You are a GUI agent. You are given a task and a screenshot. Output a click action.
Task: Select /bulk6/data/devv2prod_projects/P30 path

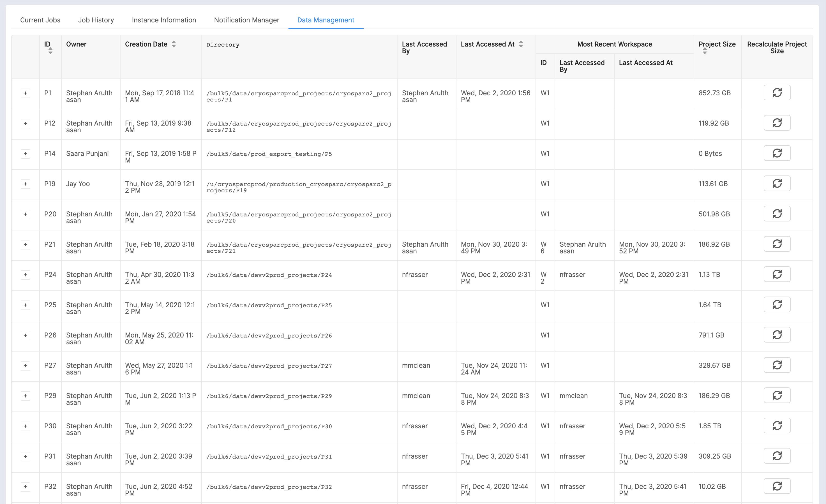(269, 426)
